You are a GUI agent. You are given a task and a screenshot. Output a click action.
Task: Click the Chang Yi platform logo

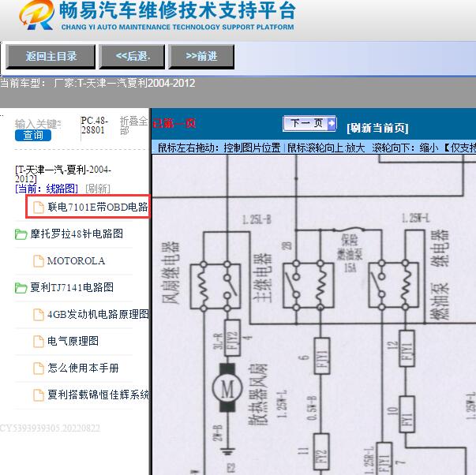click(x=37, y=15)
